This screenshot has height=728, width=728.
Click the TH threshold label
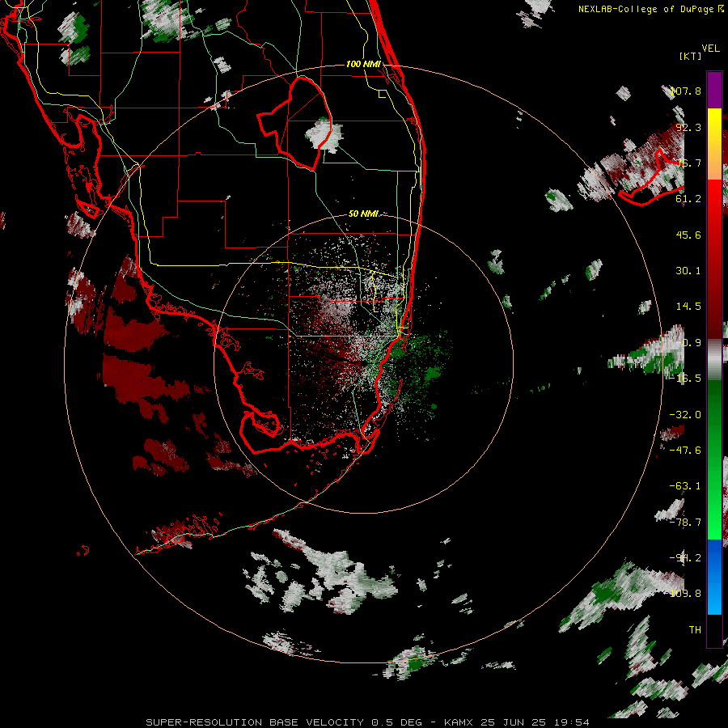[x=695, y=630]
